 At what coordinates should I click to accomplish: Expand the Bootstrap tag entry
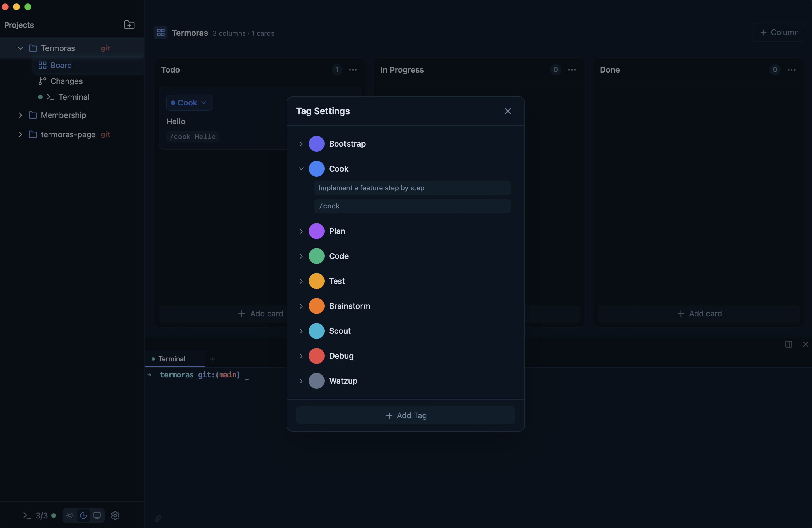point(301,143)
